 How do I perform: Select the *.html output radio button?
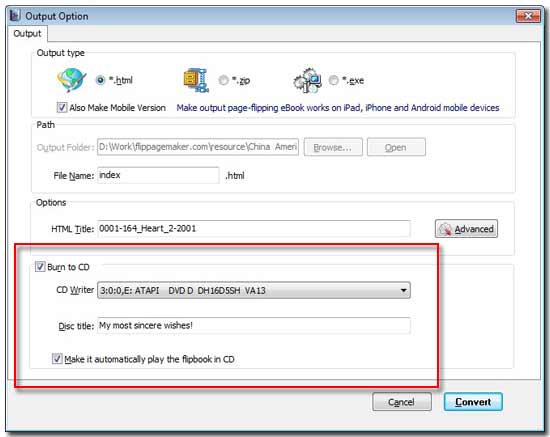[100, 80]
